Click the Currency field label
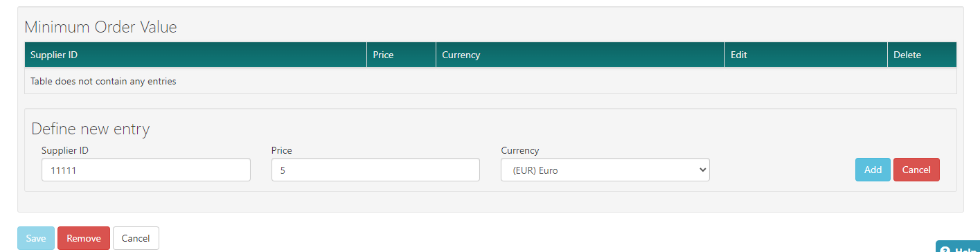Screen dimensions: 980x252 pyautogui.click(x=520, y=150)
